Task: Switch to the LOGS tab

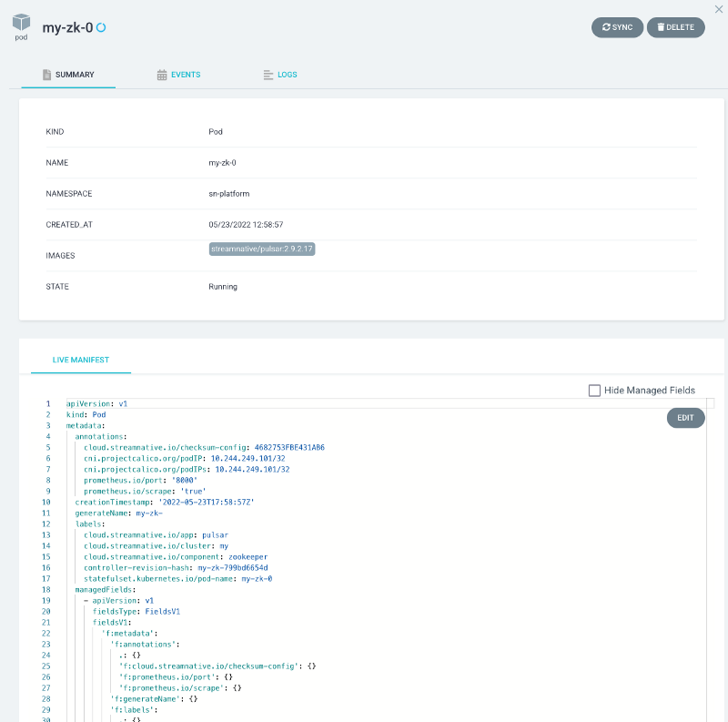Action: (x=288, y=75)
